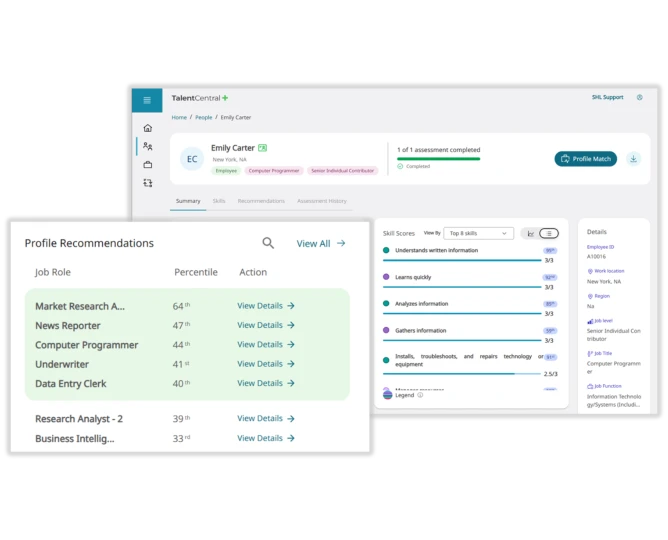Click the Legend info icon

pos(420,395)
